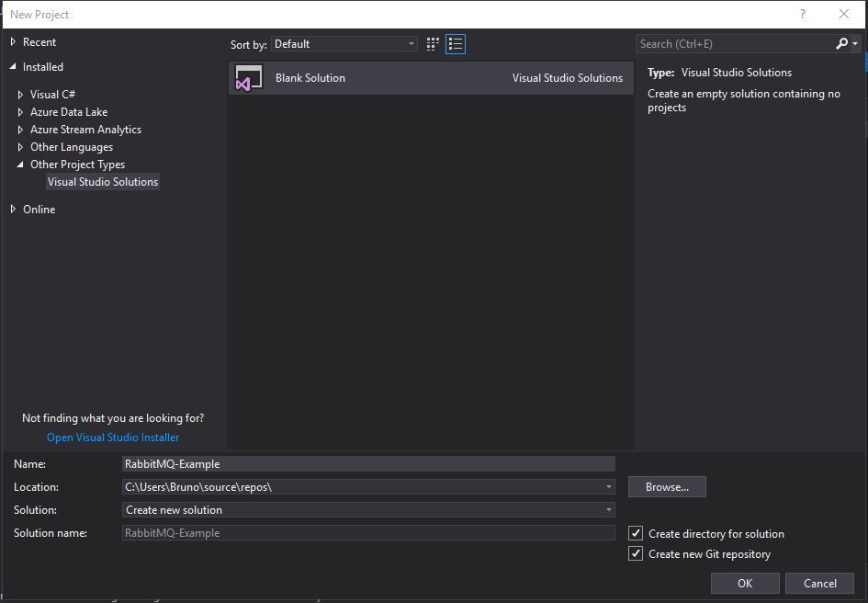Screen dimensions: 868x603
Task: Collapse the Other Project Types node
Action: tap(20, 165)
